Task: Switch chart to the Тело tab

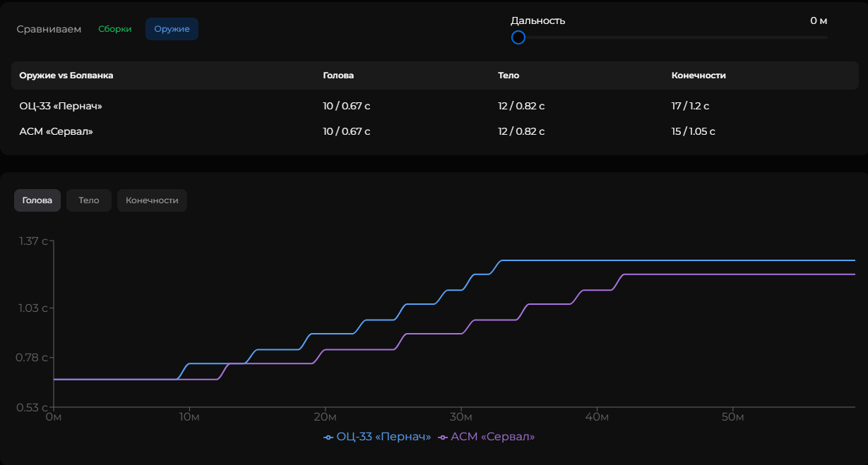Action: pyautogui.click(x=89, y=200)
